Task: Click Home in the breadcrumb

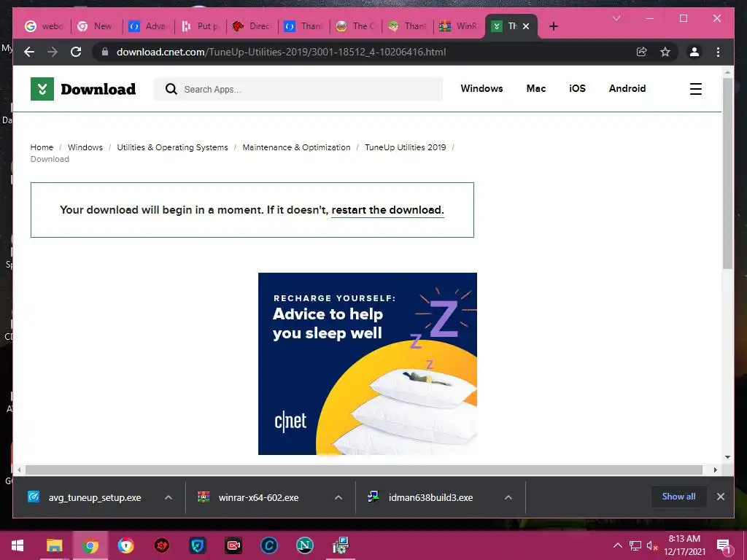Action: tap(42, 147)
